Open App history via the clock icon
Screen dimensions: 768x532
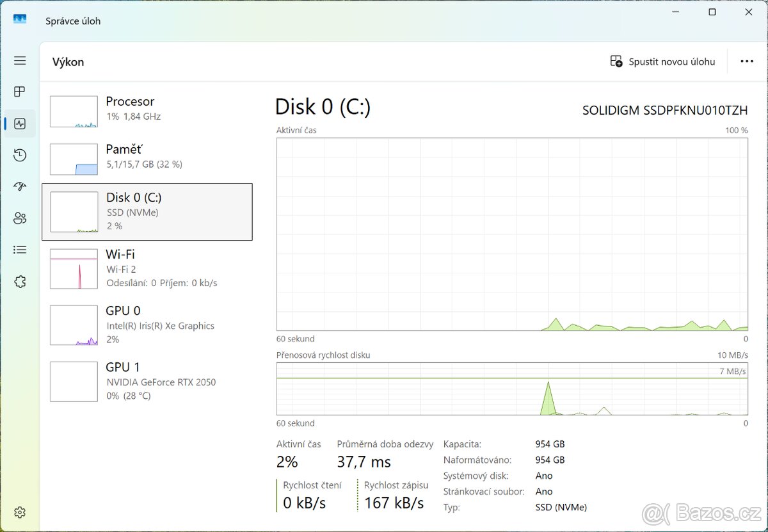click(x=20, y=155)
